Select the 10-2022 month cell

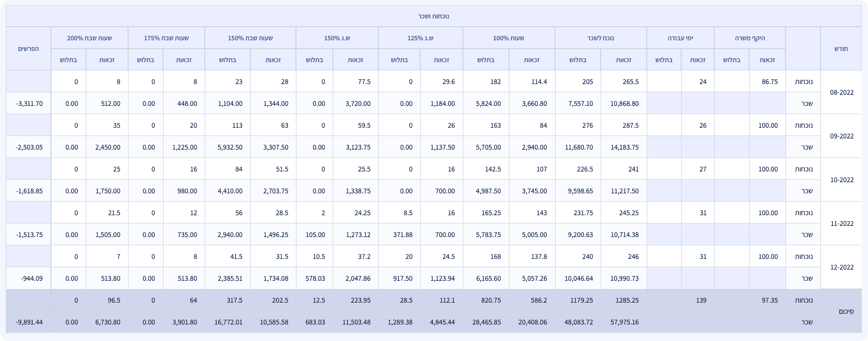(841, 180)
